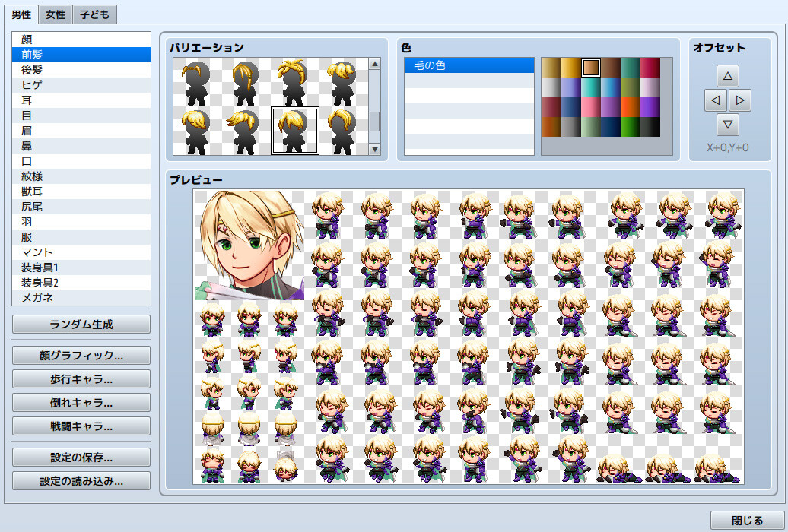
Task: Shift the hair offset right
Action: (739, 100)
